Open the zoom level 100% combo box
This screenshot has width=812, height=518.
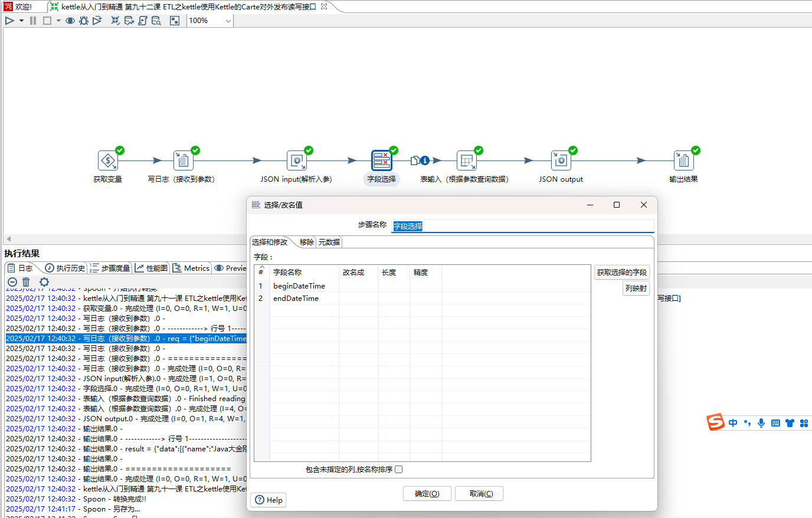[x=210, y=21]
